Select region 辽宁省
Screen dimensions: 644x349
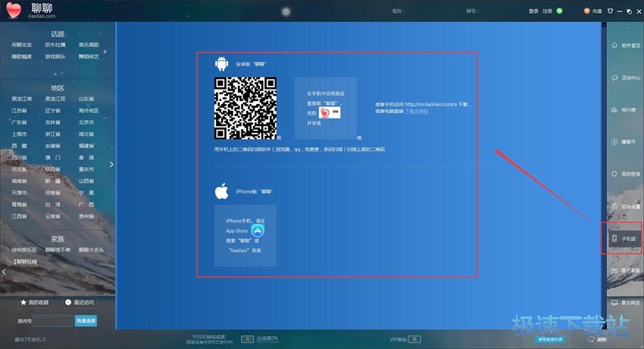tap(52, 111)
